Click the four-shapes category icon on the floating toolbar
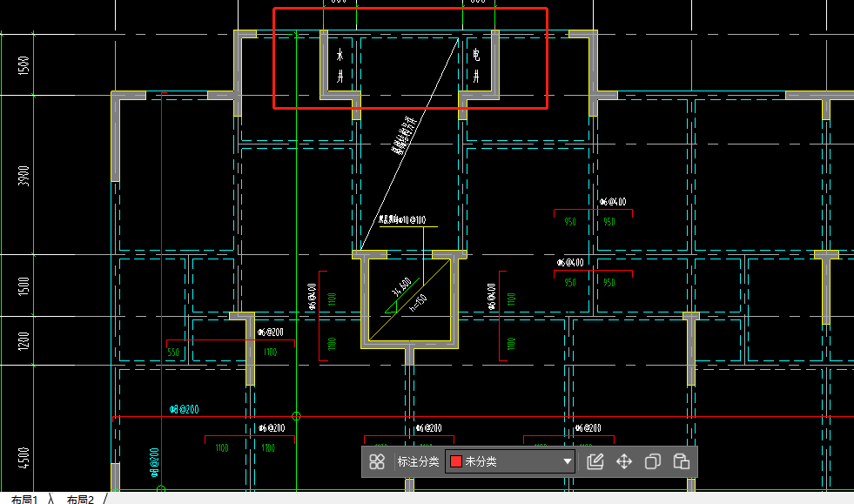The height and width of the screenshot is (504, 854). click(x=377, y=461)
